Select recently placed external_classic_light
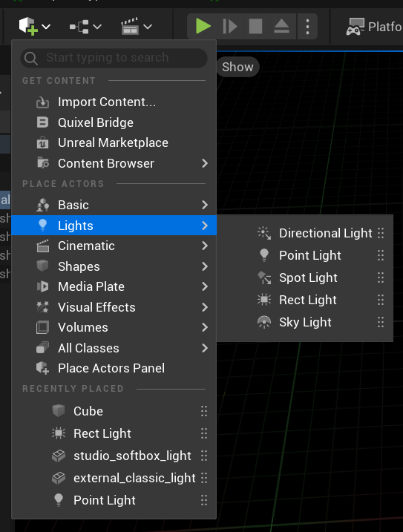Screen dimensions: 403x532 (x=114, y=478)
